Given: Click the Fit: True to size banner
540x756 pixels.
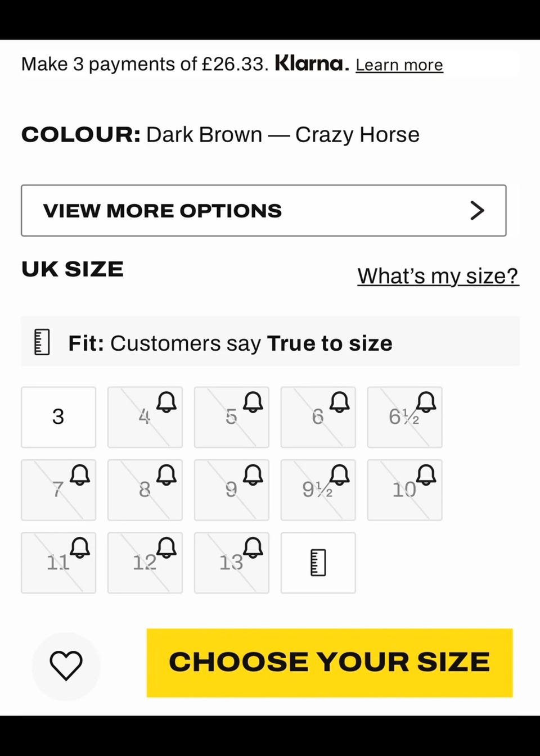Looking at the screenshot, I should coord(270,342).
